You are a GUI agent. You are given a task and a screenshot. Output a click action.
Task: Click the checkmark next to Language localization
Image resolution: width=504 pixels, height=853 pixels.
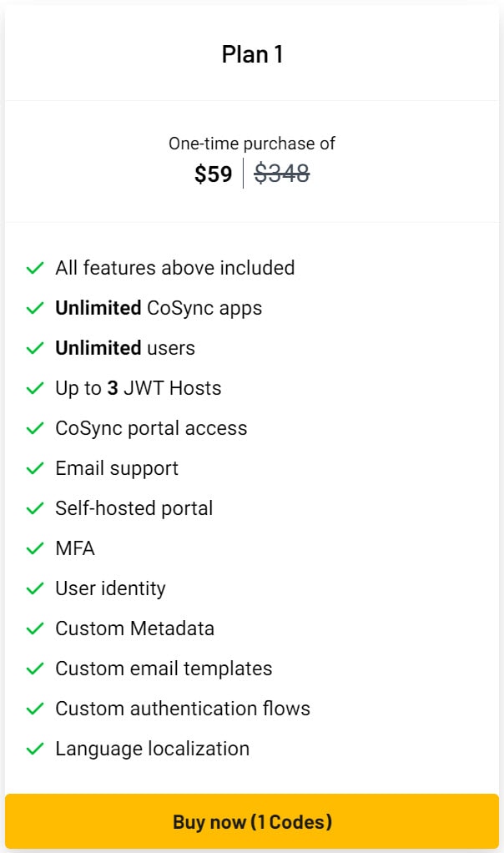[35, 749]
